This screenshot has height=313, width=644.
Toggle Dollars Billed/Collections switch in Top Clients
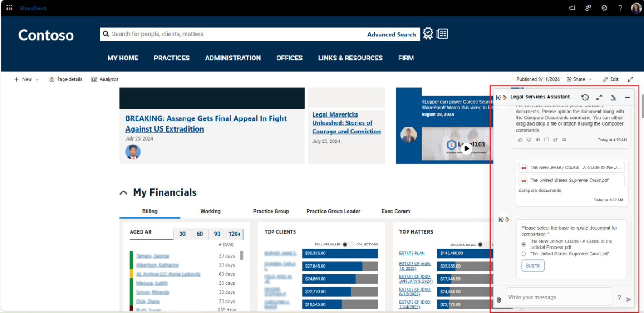(348, 245)
